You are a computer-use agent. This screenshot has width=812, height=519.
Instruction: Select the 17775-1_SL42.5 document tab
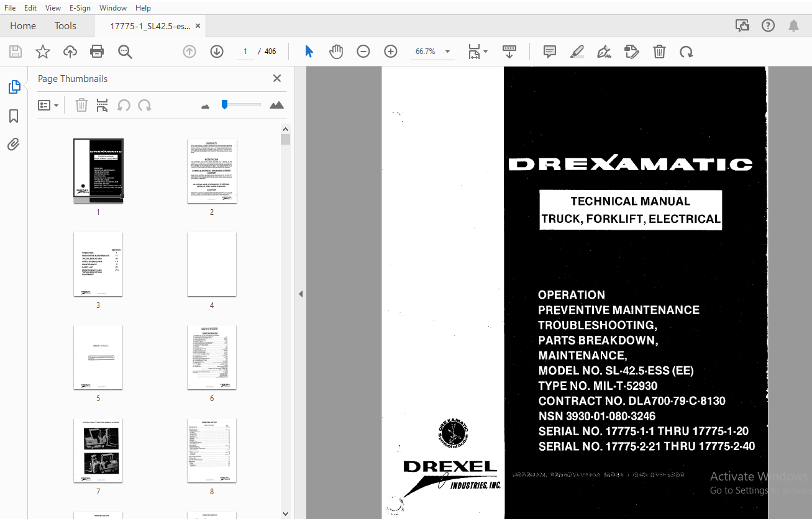149,26
